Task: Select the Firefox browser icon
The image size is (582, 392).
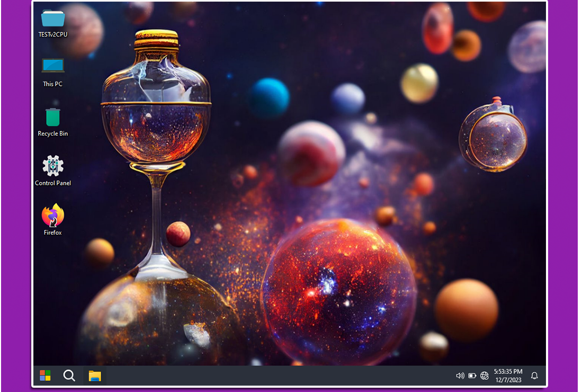Action: point(53,215)
